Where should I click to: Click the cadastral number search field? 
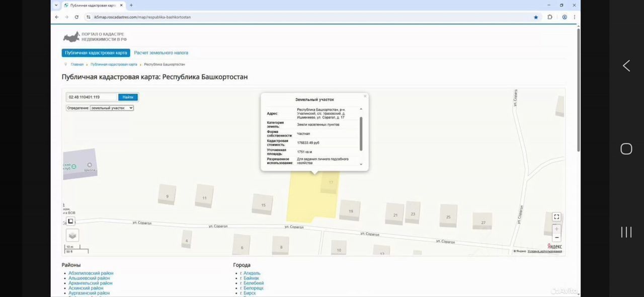(92, 97)
